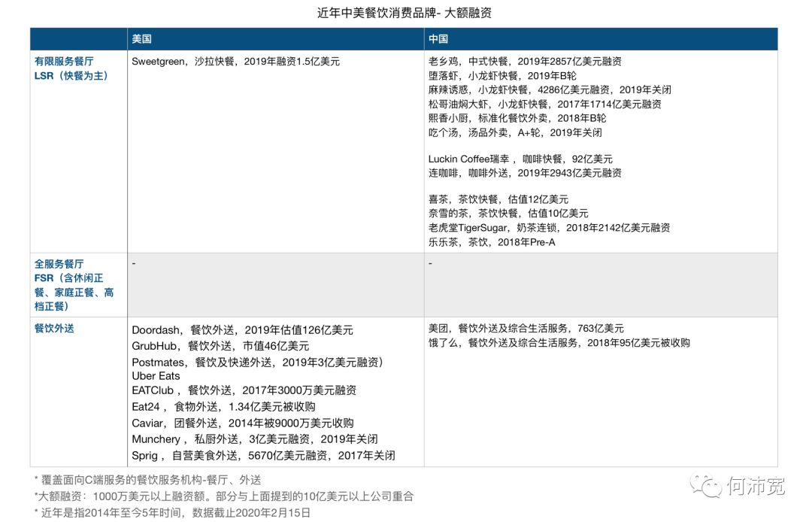This screenshot has width=812, height=522.
Task: Click the GrubHub 市值46亿美元 line
Action: [x=220, y=346]
